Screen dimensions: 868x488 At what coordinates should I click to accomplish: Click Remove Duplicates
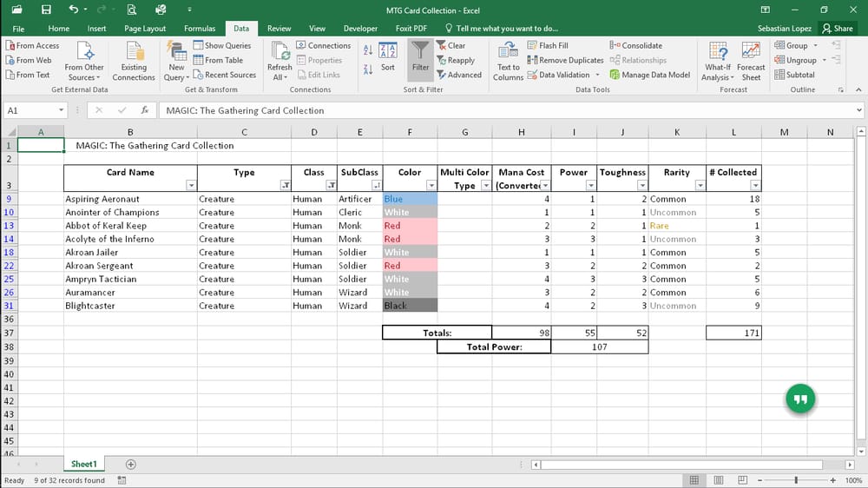tap(565, 60)
